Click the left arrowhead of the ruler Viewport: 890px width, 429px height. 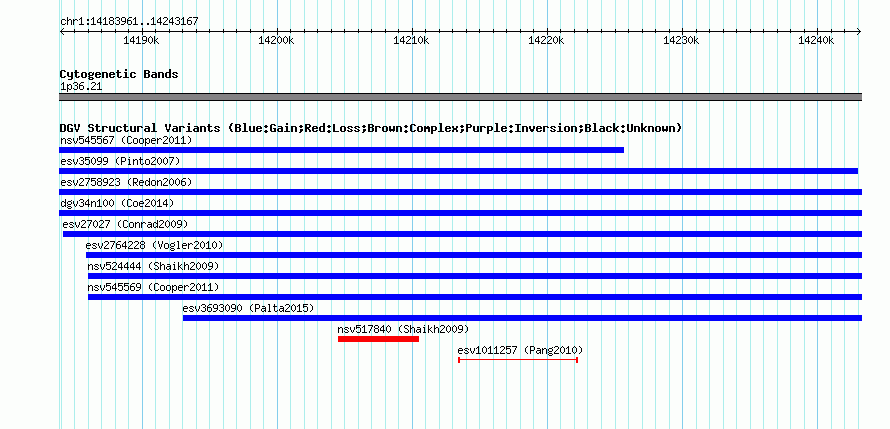click(x=62, y=32)
